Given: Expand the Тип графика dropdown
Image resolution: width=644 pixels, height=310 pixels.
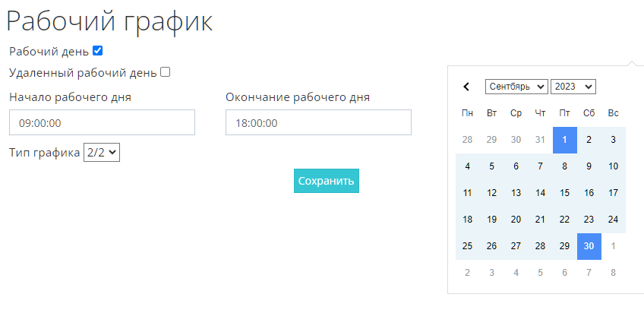Looking at the screenshot, I should [102, 153].
